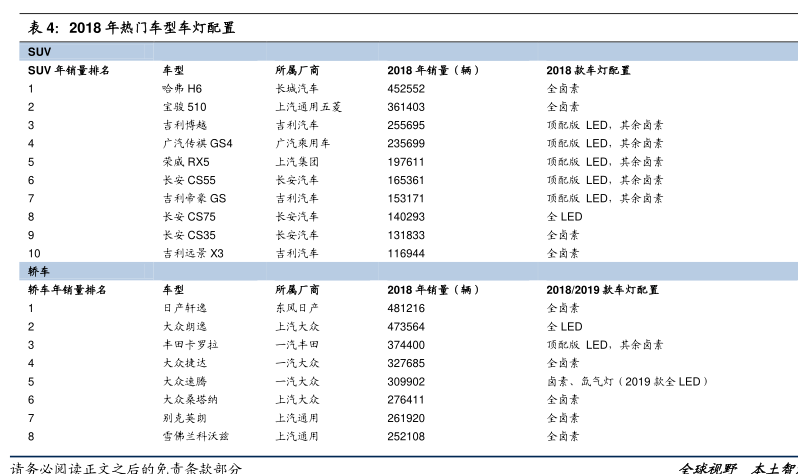The image size is (798, 474).
Task: Click the sales figure 452552
Action: click(406, 88)
